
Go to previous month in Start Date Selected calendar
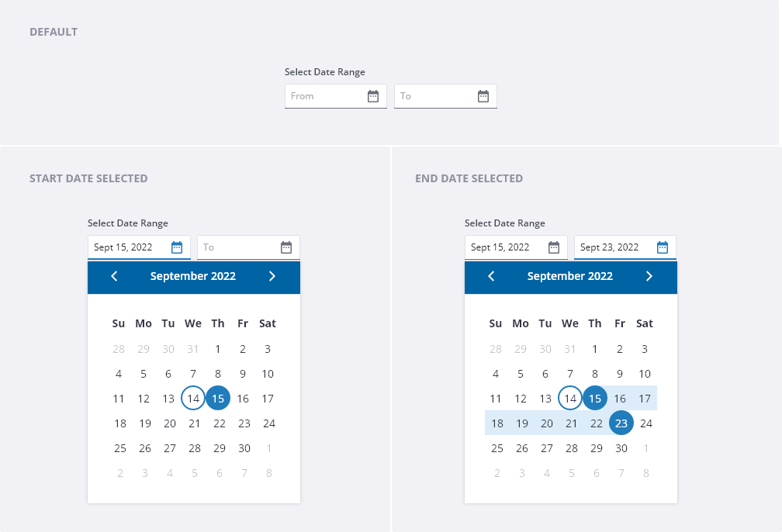[114, 276]
